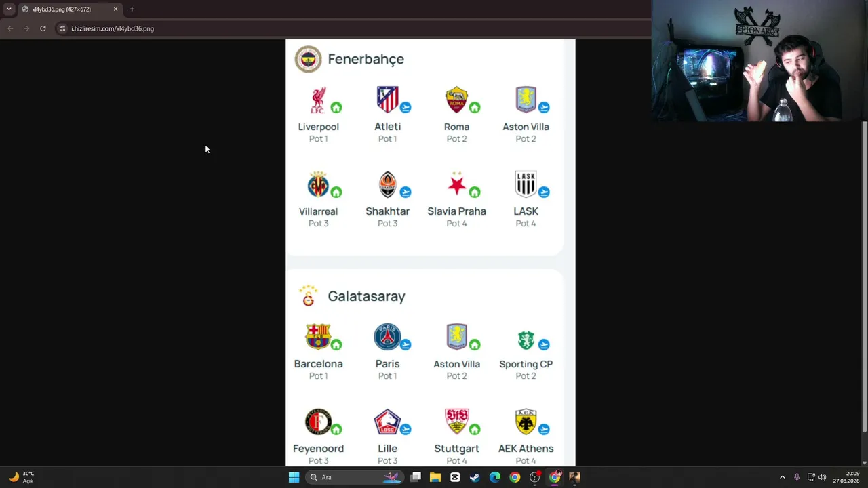
Task: Click the microphone icon in system tray
Action: pyautogui.click(x=797, y=477)
